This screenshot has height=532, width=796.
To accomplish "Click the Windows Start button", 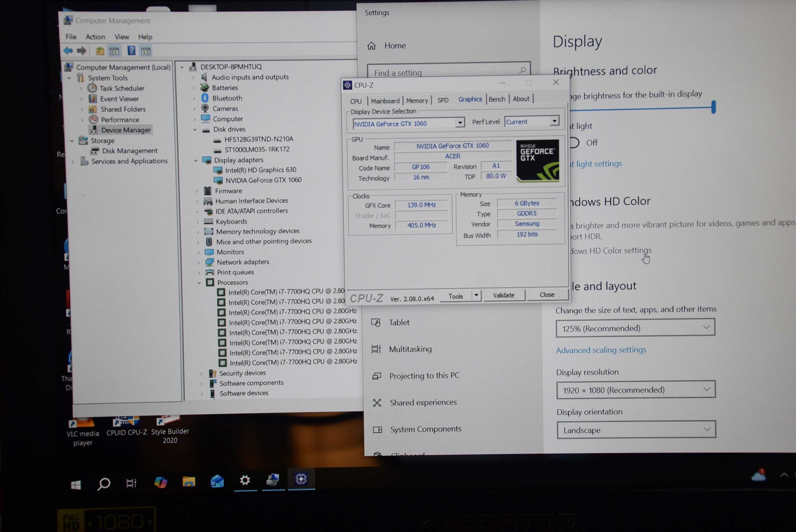I will pos(76,485).
